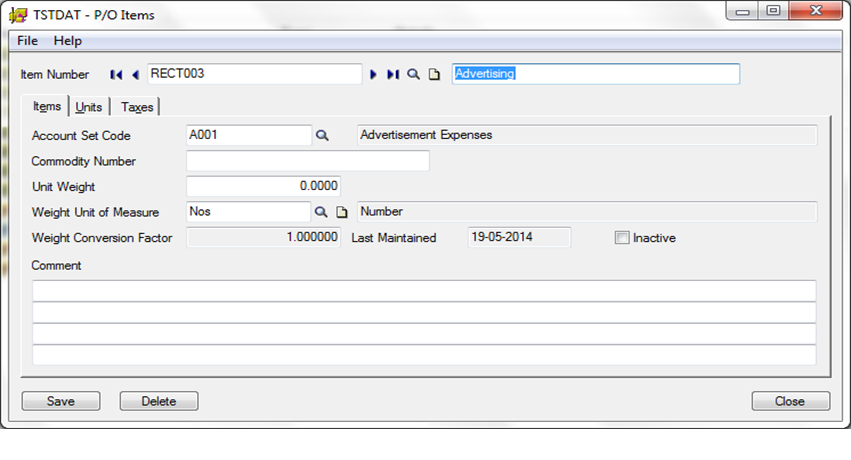This screenshot has height=460, width=851.
Task: Click the Weight Unit of Measure field Nos
Action: (249, 212)
